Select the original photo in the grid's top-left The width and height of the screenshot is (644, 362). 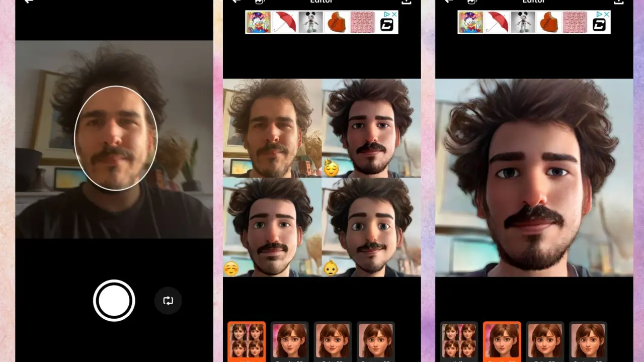click(x=272, y=128)
